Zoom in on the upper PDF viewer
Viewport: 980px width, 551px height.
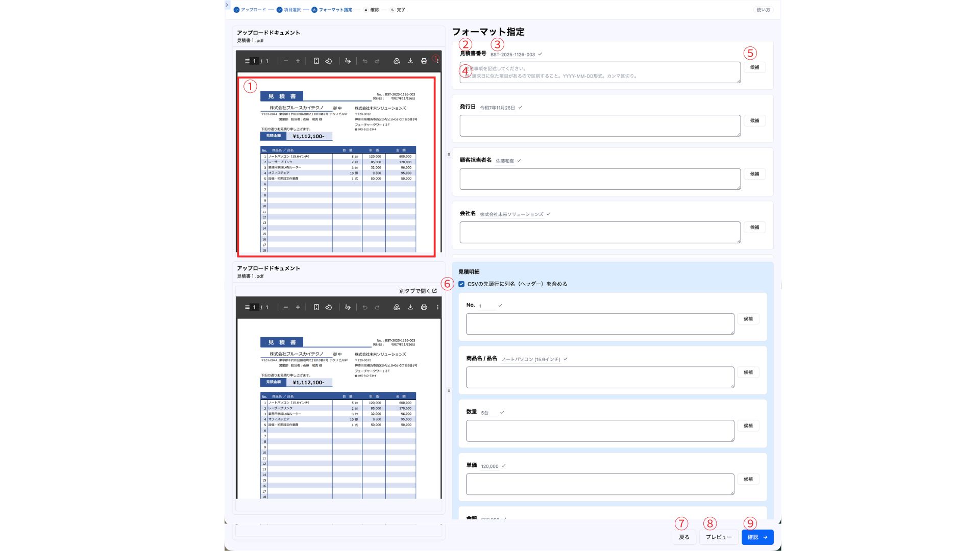tap(298, 61)
